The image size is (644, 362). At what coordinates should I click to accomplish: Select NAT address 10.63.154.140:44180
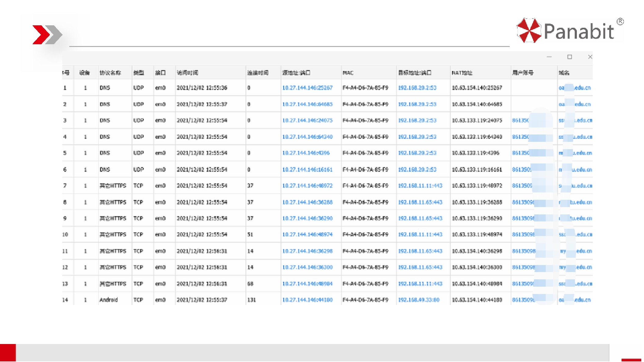coord(477,300)
